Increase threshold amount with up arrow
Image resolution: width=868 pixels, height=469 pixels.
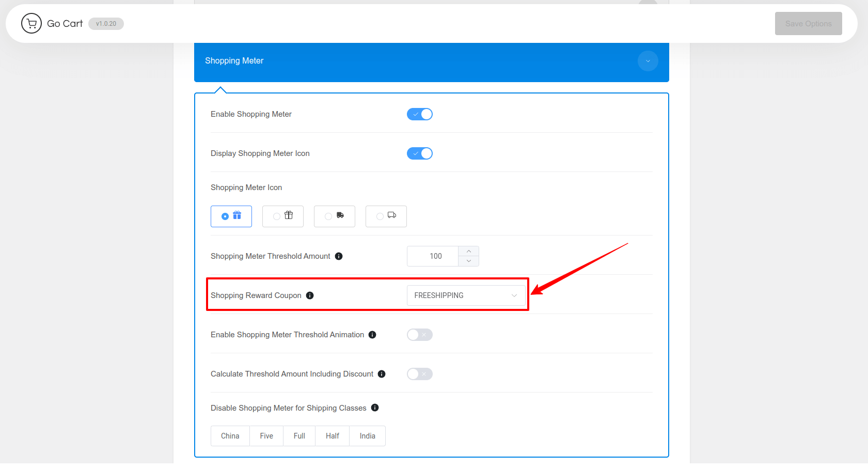(x=468, y=252)
